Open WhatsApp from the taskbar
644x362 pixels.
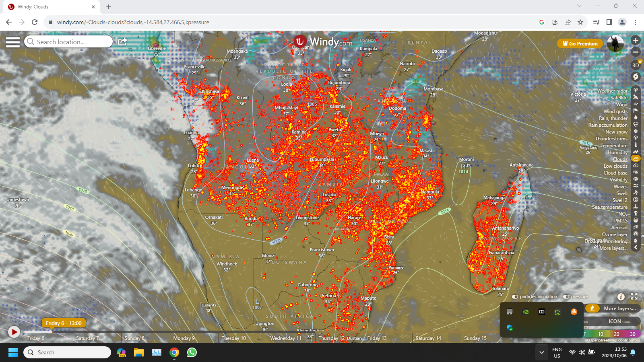click(192, 352)
